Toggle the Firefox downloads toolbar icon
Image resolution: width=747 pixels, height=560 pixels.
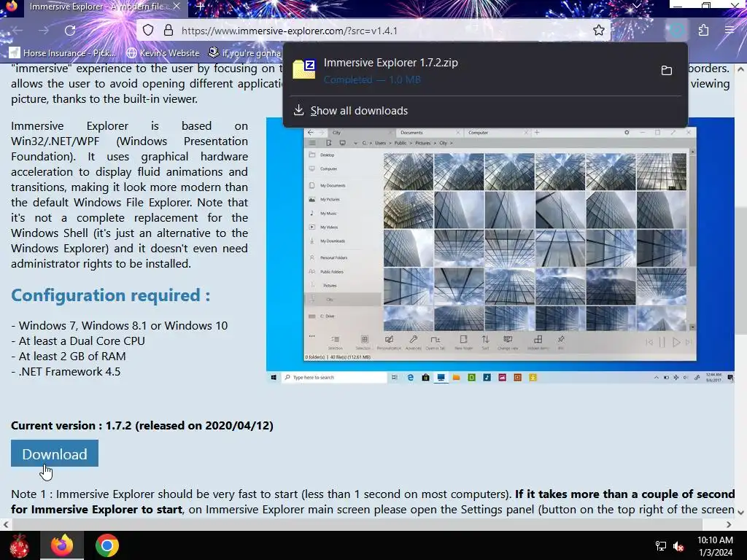click(677, 31)
